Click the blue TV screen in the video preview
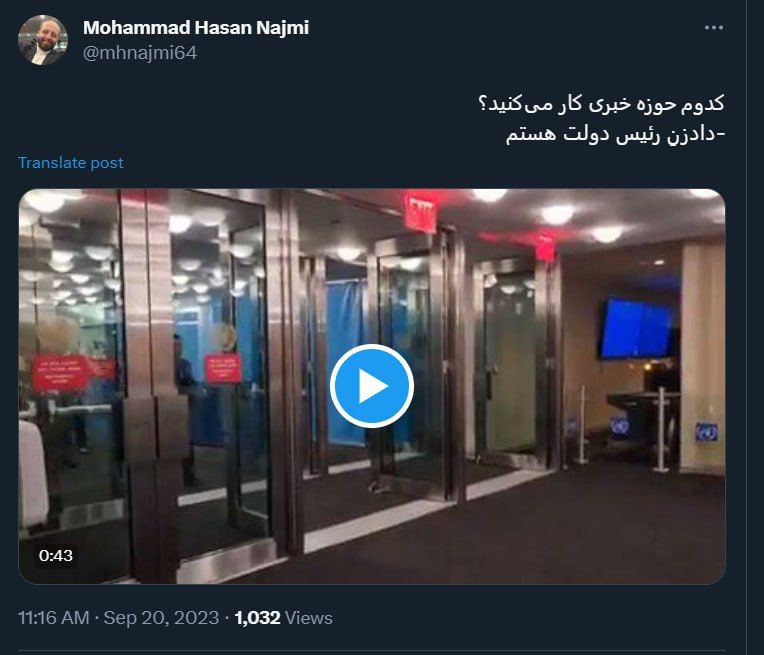This screenshot has width=764, height=655. 638,328
